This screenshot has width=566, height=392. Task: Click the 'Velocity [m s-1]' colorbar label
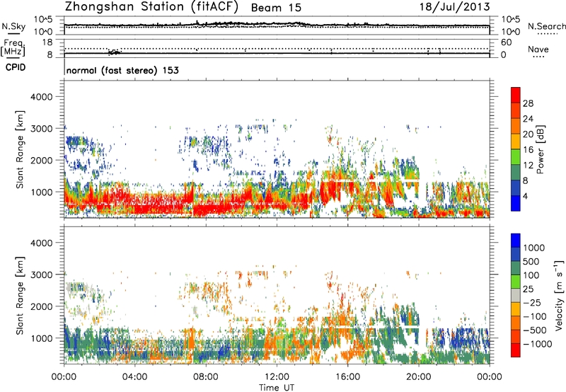click(559, 294)
